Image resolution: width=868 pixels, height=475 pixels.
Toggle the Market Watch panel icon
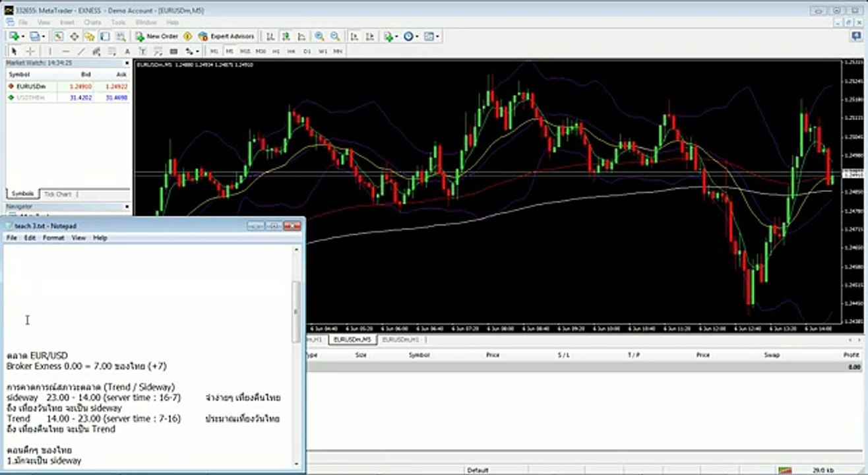[x=58, y=36]
